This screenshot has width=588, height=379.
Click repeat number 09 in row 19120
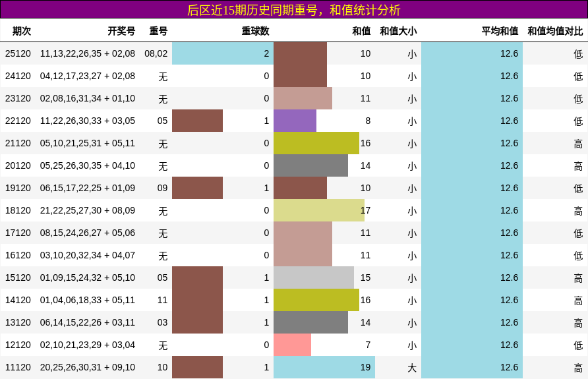coord(162,189)
